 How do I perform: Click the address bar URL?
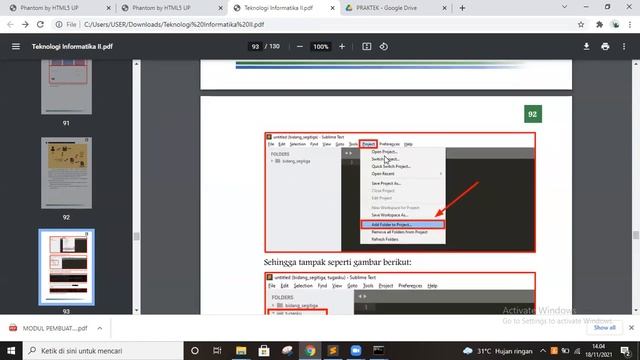(174, 24)
